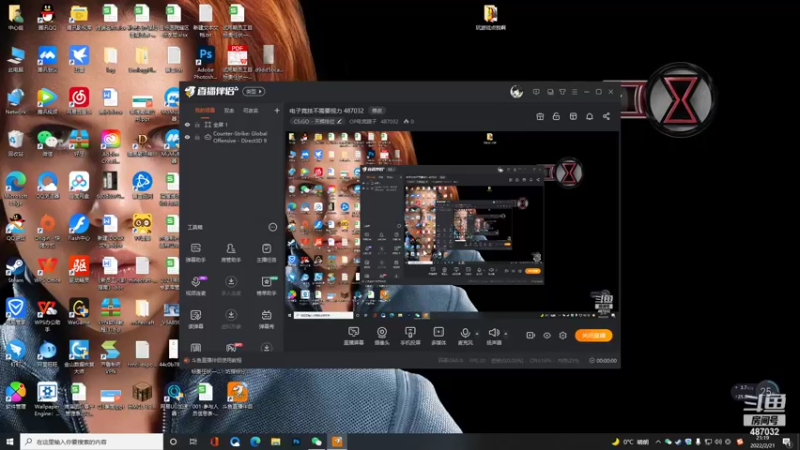
Task: Open the anchor tasks tool
Action: [266, 253]
